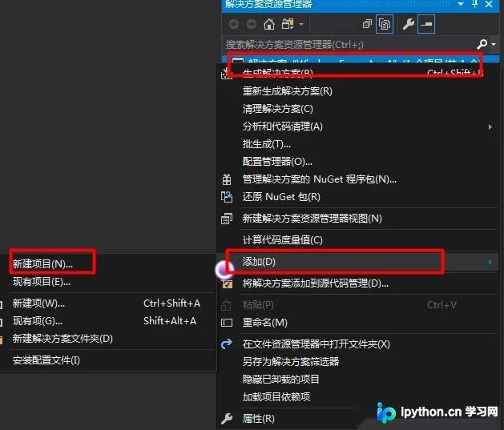
Task: Open the 添加(D) submenu entry
Action: pyautogui.click(x=357, y=262)
